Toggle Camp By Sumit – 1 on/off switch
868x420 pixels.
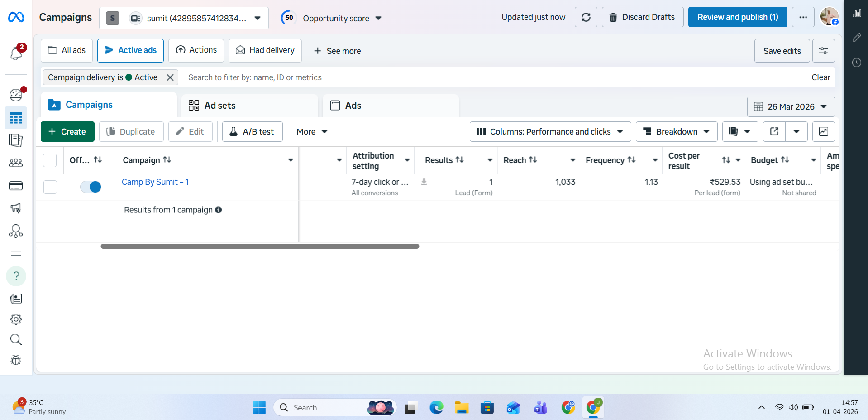click(91, 187)
